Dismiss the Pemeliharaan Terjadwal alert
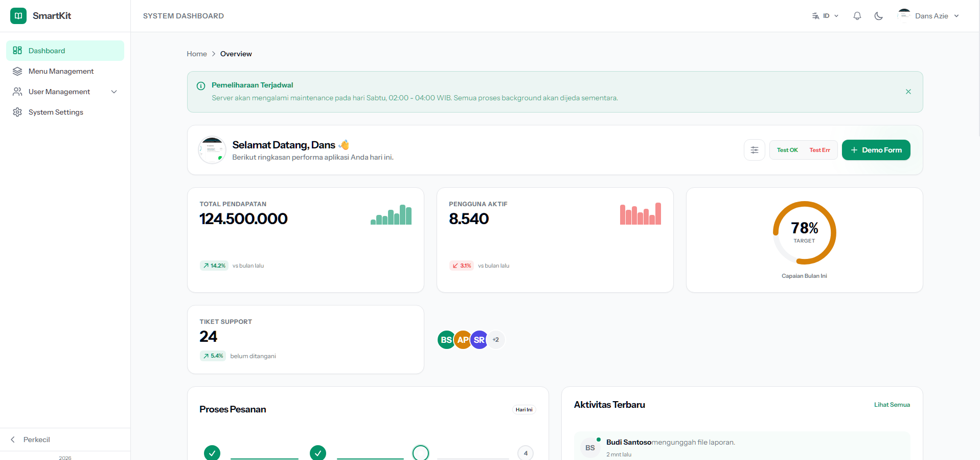980x460 pixels. pos(908,92)
